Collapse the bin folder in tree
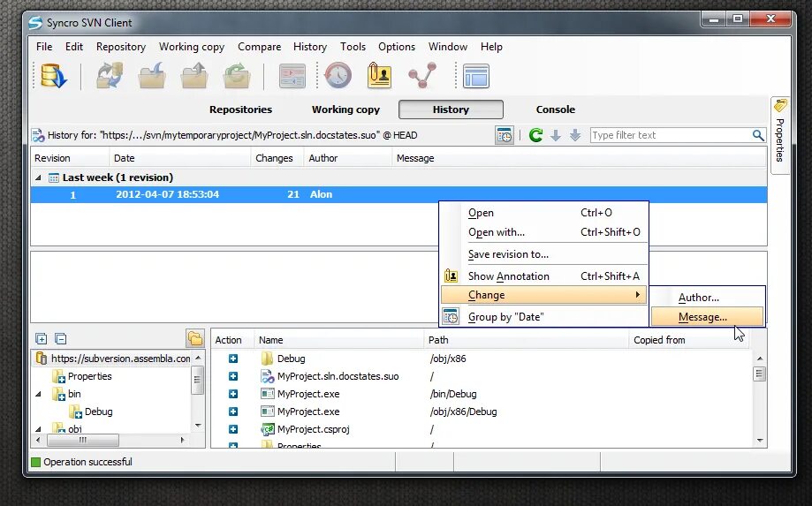 [x=38, y=394]
